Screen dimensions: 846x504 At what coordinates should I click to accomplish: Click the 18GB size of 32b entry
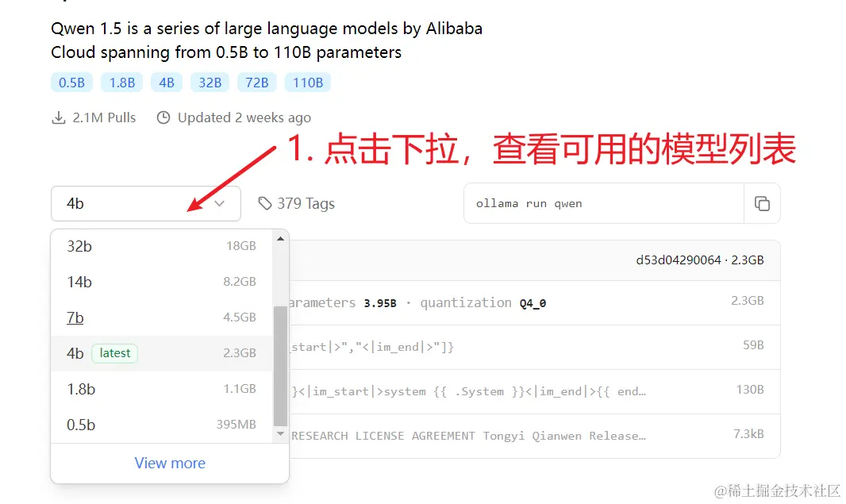coord(241,246)
